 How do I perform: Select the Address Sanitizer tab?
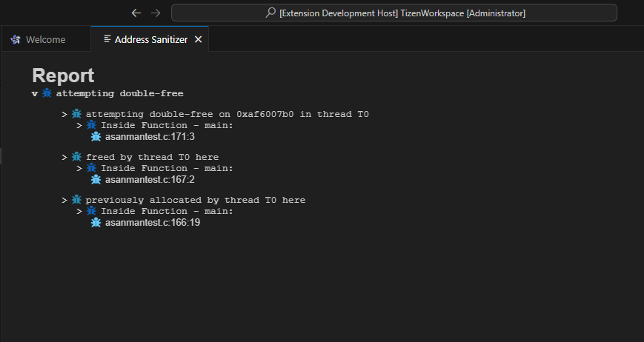pyautogui.click(x=150, y=39)
